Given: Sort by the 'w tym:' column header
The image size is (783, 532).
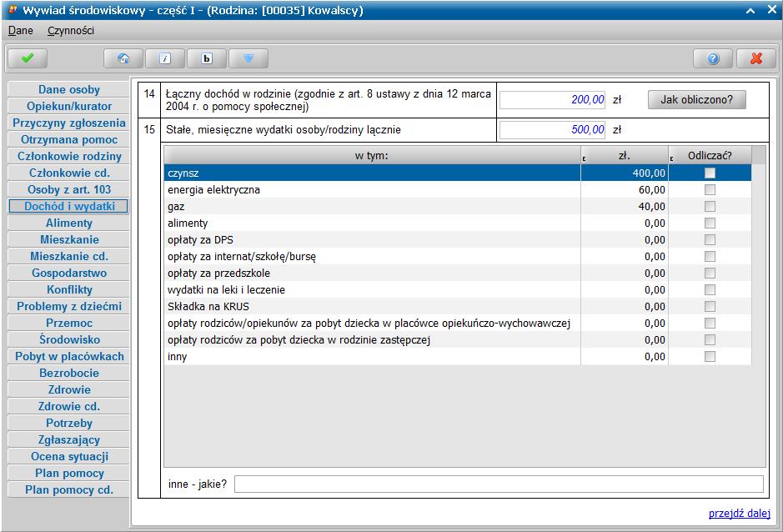Looking at the screenshot, I should tap(372, 155).
